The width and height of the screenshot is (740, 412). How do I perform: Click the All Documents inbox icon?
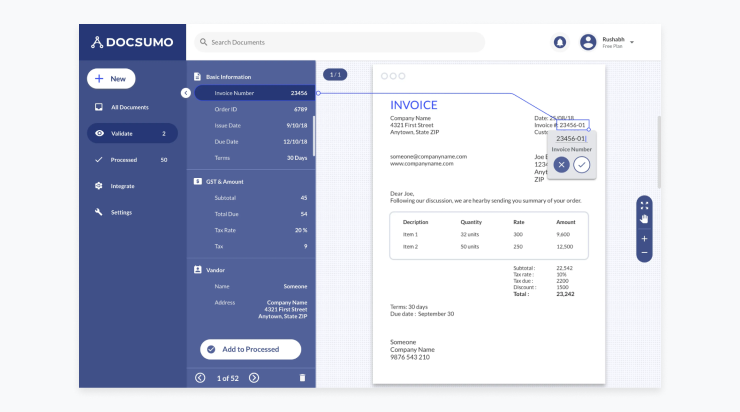tap(99, 107)
